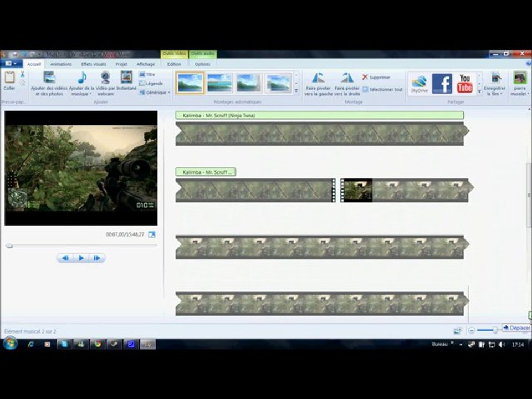
Task: Click Ajouter de la musique note icon
Action: click(82, 78)
